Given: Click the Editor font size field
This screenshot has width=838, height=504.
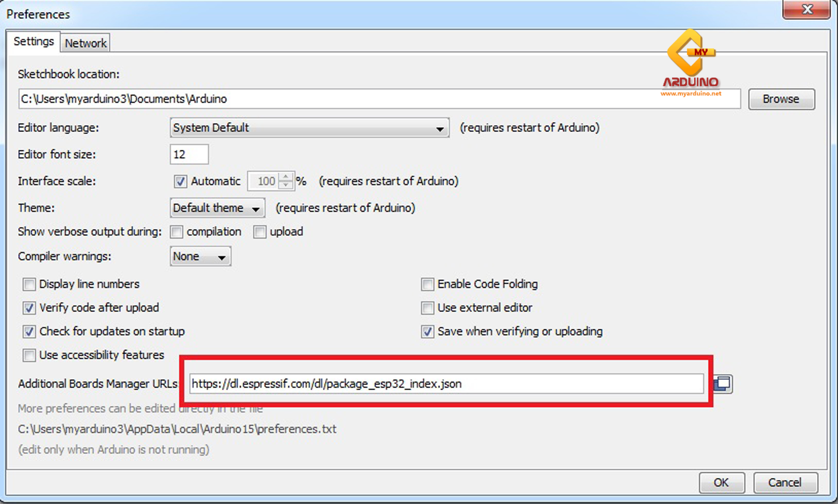Looking at the screenshot, I should (189, 154).
